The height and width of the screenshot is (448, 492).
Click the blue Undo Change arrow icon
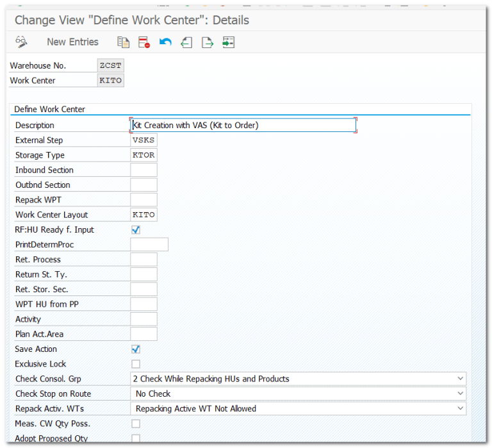[165, 42]
